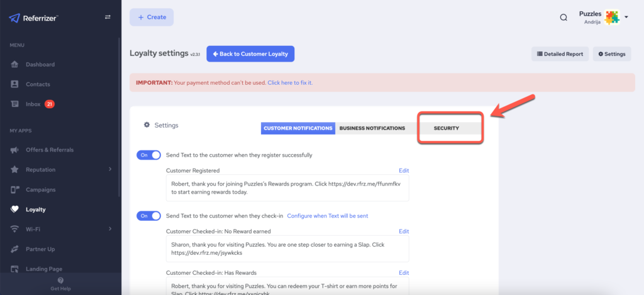Expand the Wi-Fi submenu chevron
This screenshot has width=644, height=295.
click(x=110, y=229)
